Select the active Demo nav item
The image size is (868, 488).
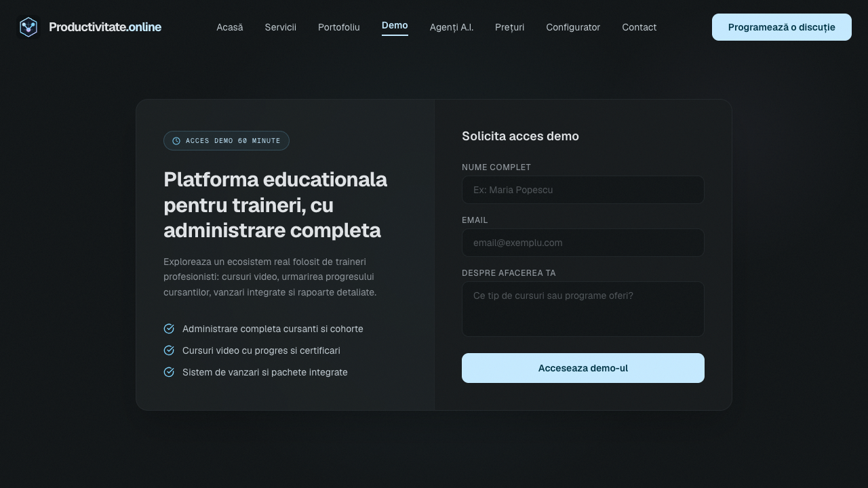tap(395, 26)
